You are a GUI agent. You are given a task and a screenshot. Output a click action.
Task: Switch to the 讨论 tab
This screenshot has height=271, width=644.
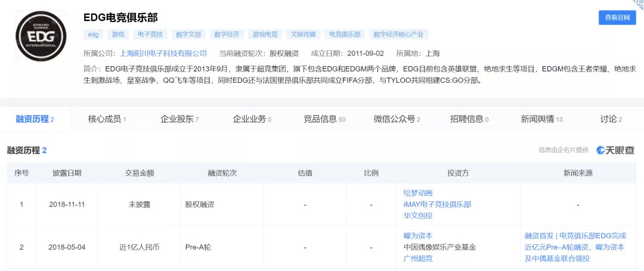click(611, 119)
